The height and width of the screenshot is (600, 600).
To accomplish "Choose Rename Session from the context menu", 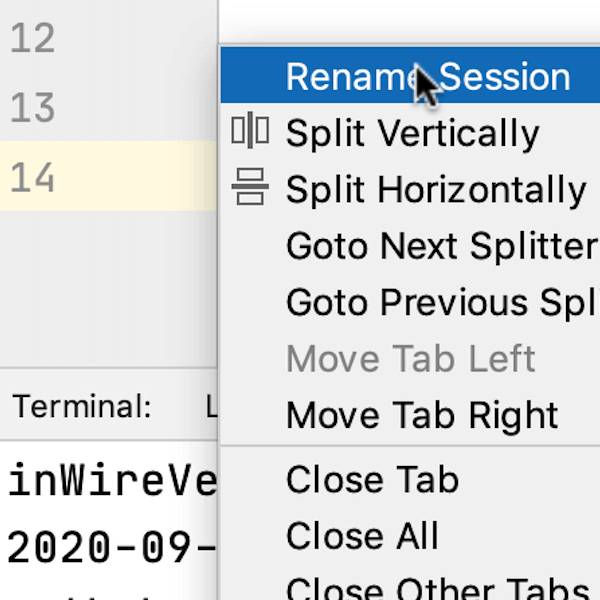I will [x=427, y=77].
